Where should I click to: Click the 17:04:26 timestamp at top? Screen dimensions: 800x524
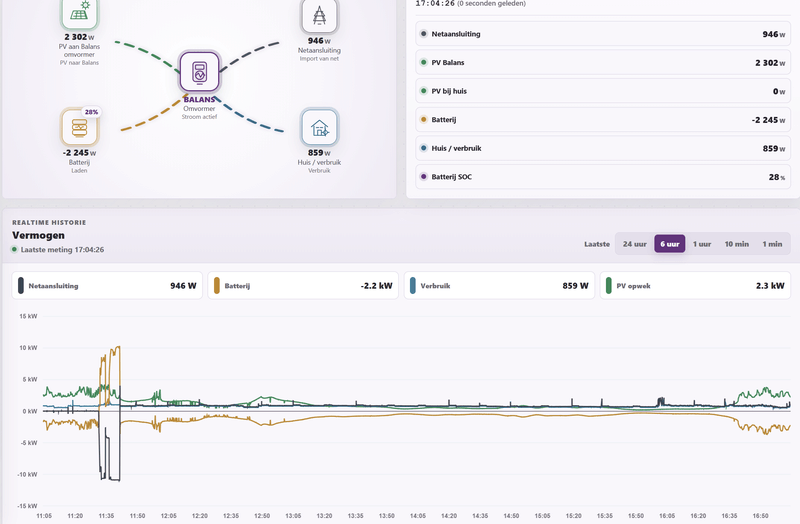435,3
